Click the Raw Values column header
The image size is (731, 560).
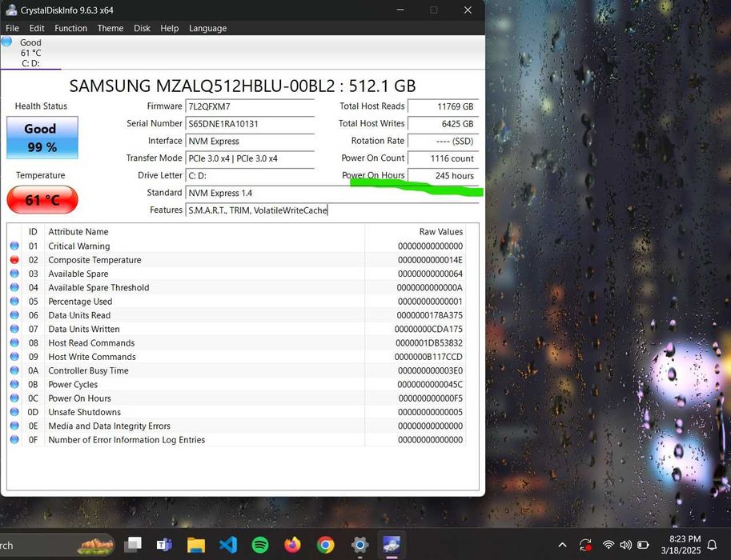point(415,231)
